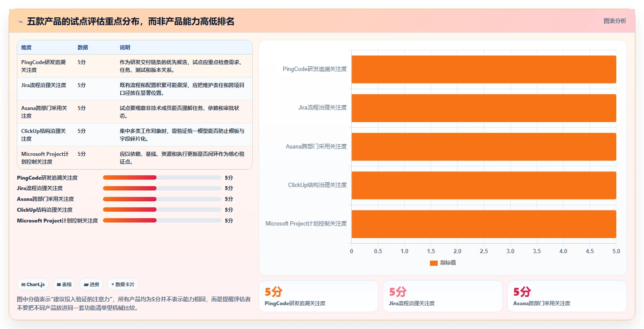
Task: Click the 5分 value in the PingCode table row
Action: (x=82, y=62)
